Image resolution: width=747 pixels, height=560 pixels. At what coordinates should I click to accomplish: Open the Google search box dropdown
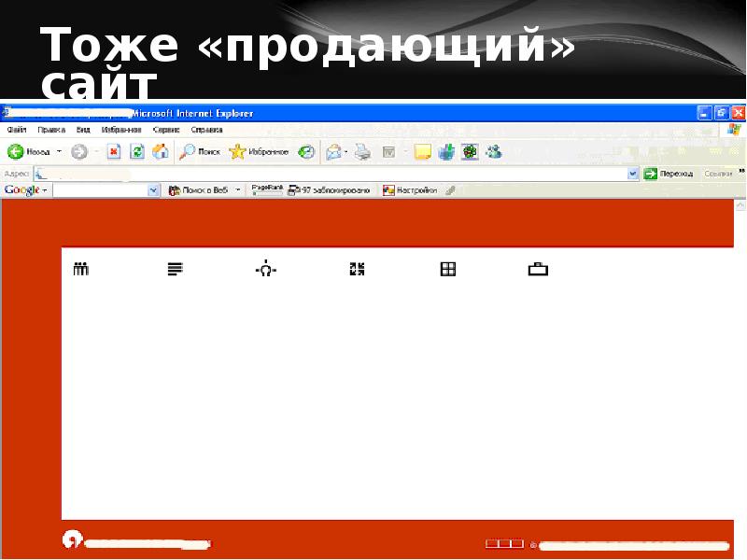154,190
